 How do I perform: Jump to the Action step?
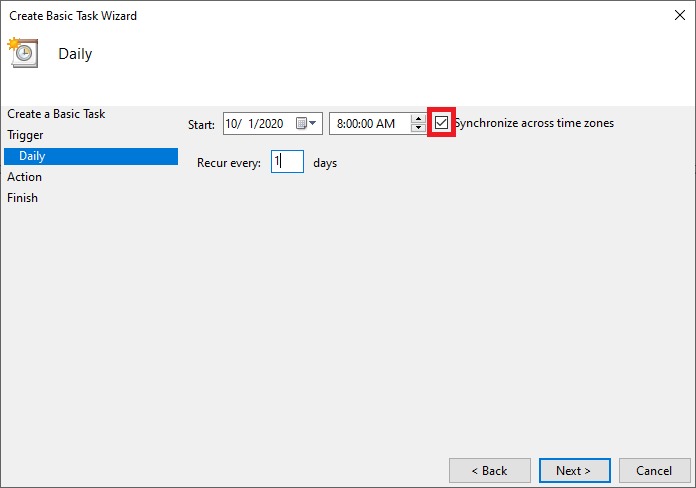point(25,177)
